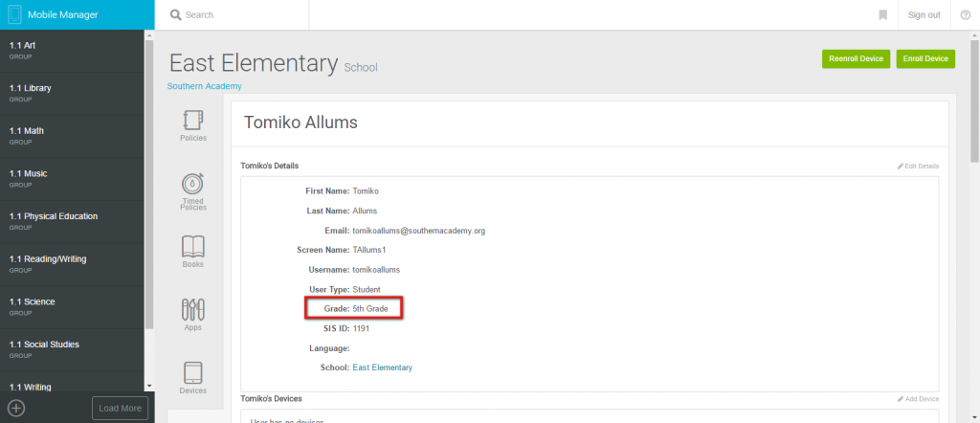Click the Mobile Manager device logo icon
The width and height of the screenshot is (980, 423).
(x=15, y=15)
